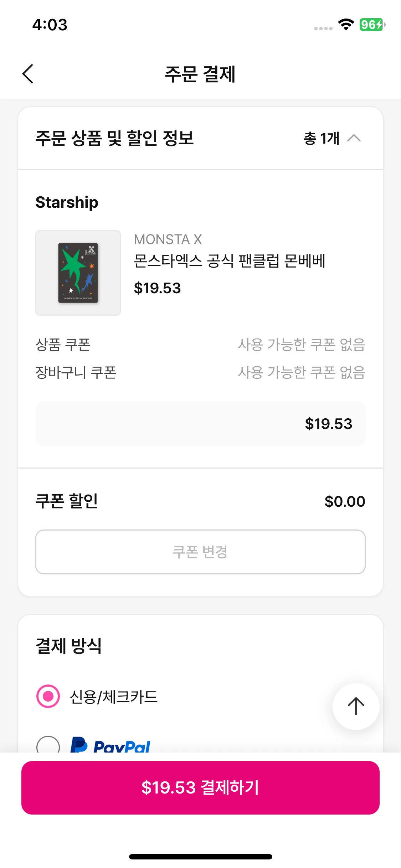Tap the 신용/체크카드 payment label

tap(114, 697)
